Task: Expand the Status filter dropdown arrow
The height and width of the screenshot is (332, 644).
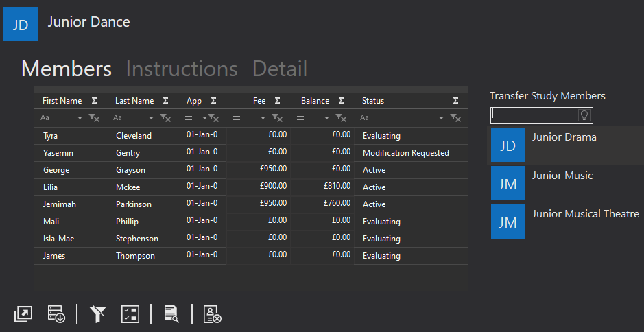Action: pyautogui.click(x=441, y=119)
